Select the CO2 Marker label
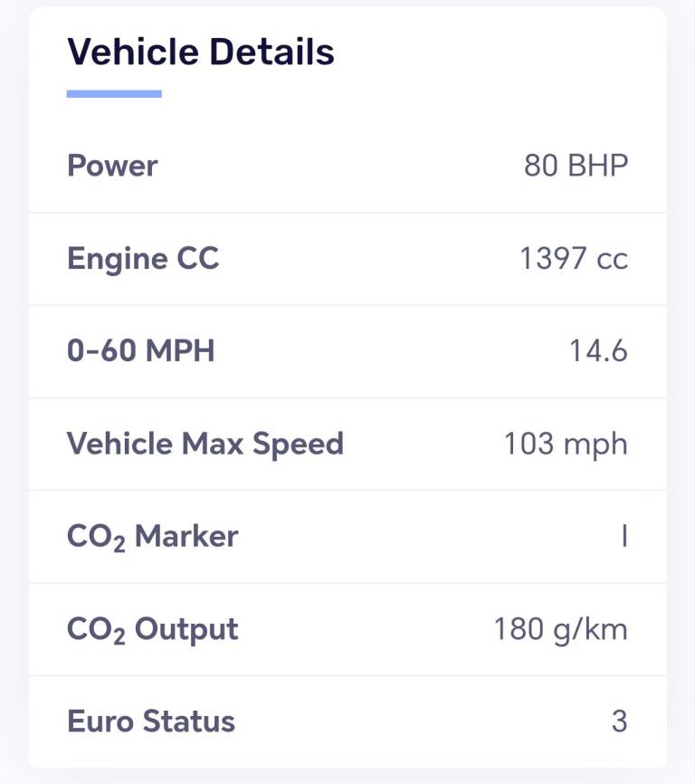The height and width of the screenshot is (784, 695). (x=152, y=537)
